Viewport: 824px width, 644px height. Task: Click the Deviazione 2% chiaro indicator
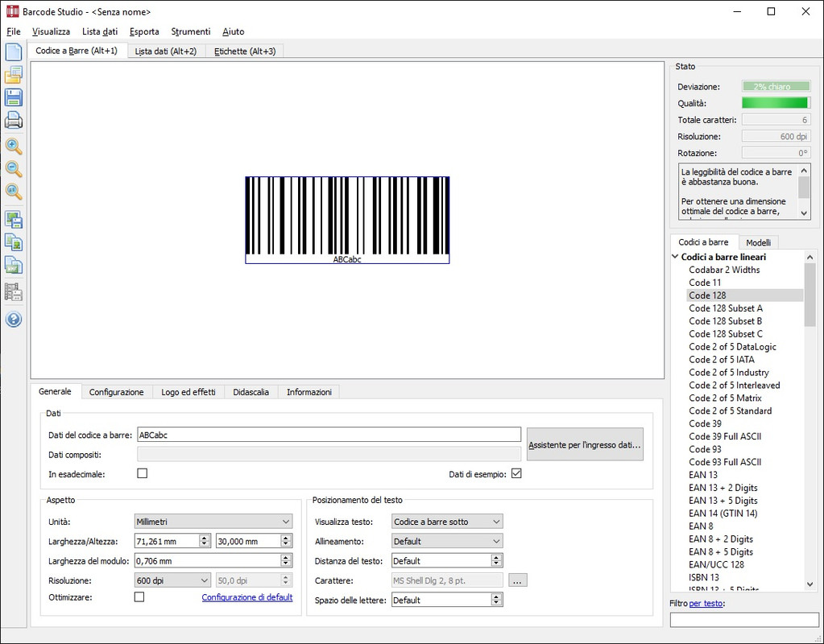click(776, 86)
